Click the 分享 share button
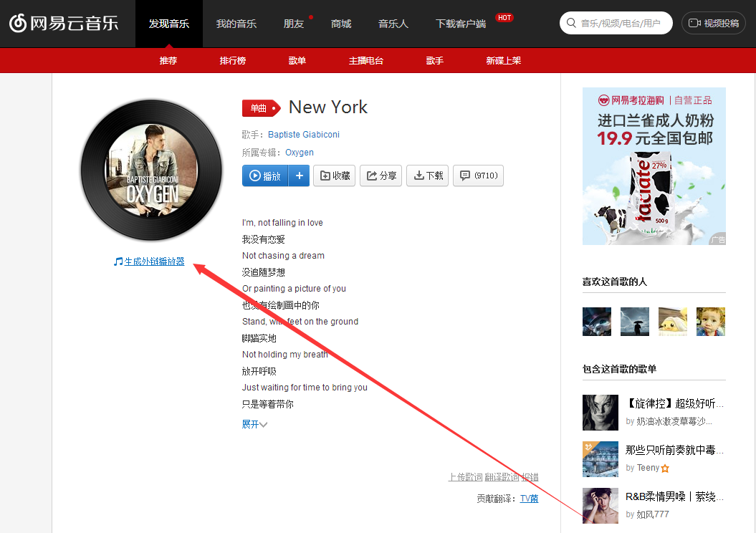The height and width of the screenshot is (533, 756). click(381, 176)
